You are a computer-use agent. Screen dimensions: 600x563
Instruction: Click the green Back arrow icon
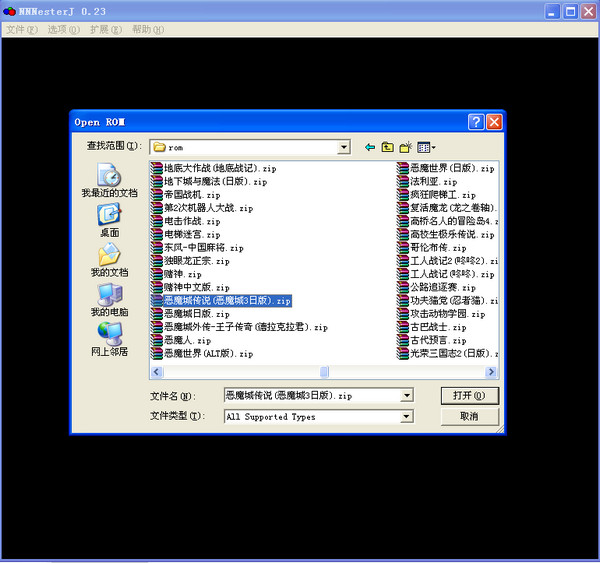click(370, 147)
